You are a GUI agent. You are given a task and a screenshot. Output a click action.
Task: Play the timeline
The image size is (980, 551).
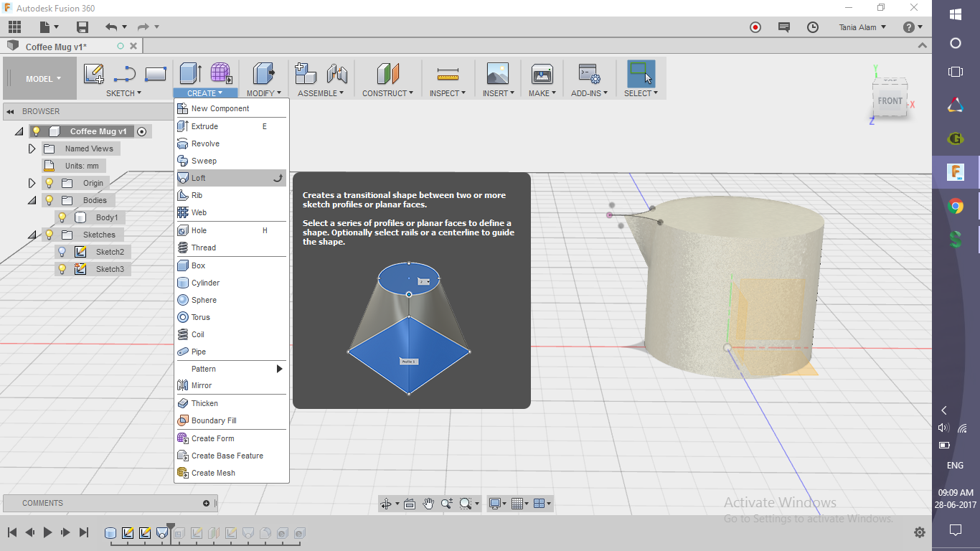(47, 532)
